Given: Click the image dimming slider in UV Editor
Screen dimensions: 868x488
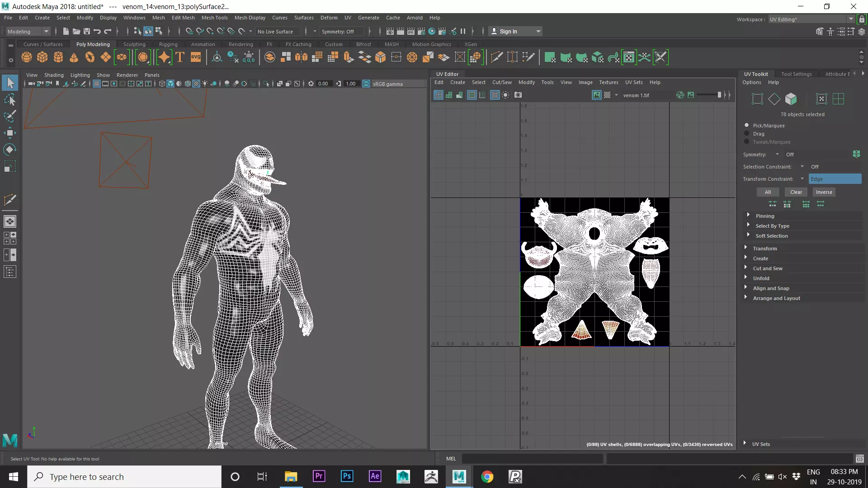Looking at the screenshot, I should (x=709, y=95).
